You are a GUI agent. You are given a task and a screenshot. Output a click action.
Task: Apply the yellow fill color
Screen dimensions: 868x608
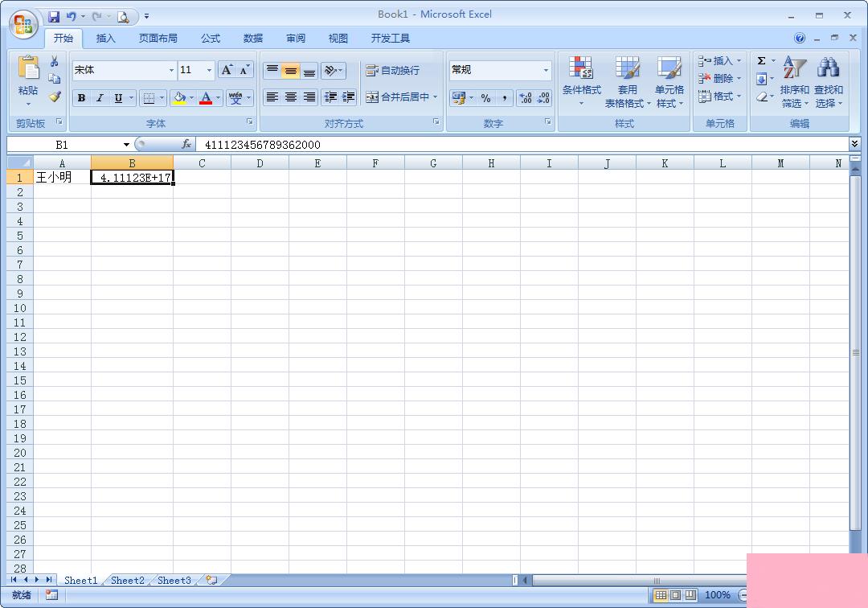click(179, 98)
